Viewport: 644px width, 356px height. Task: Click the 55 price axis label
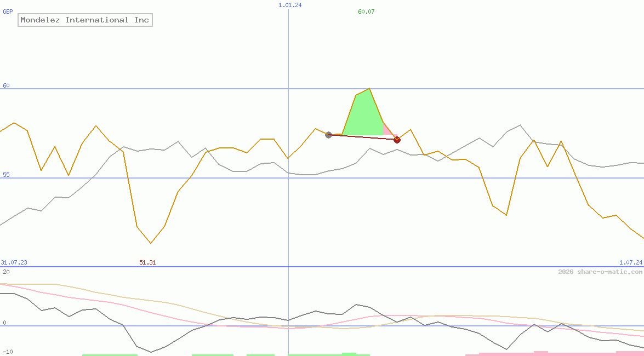pos(6,175)
